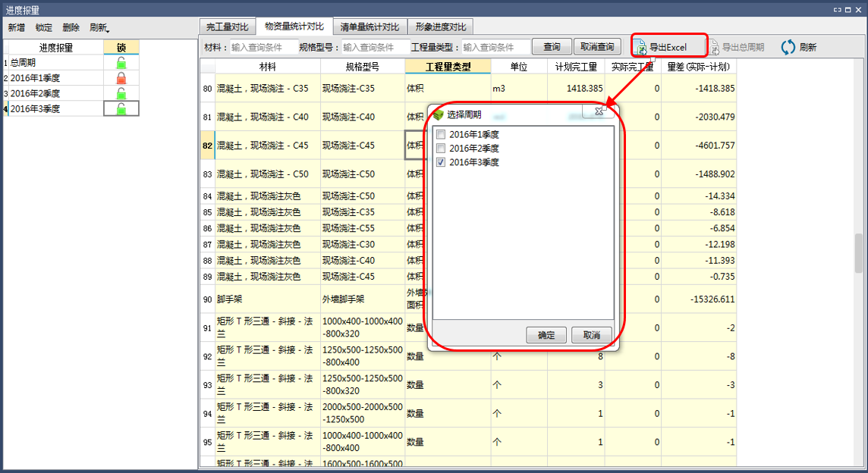Click cell 混凝土，现场浇注 - C35
868x473 pixels.
point(267,89)
